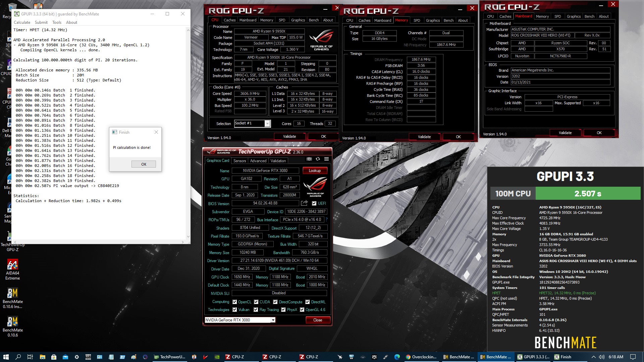
Task: Open Microsoft Edge taskbar icon
Action: click(x=397, y=357)
